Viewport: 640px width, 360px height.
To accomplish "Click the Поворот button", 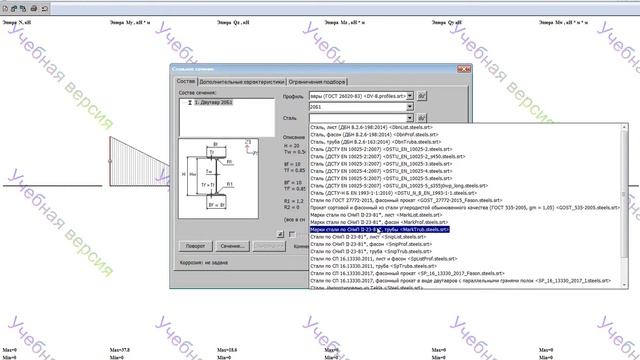I will coord(196,246).
